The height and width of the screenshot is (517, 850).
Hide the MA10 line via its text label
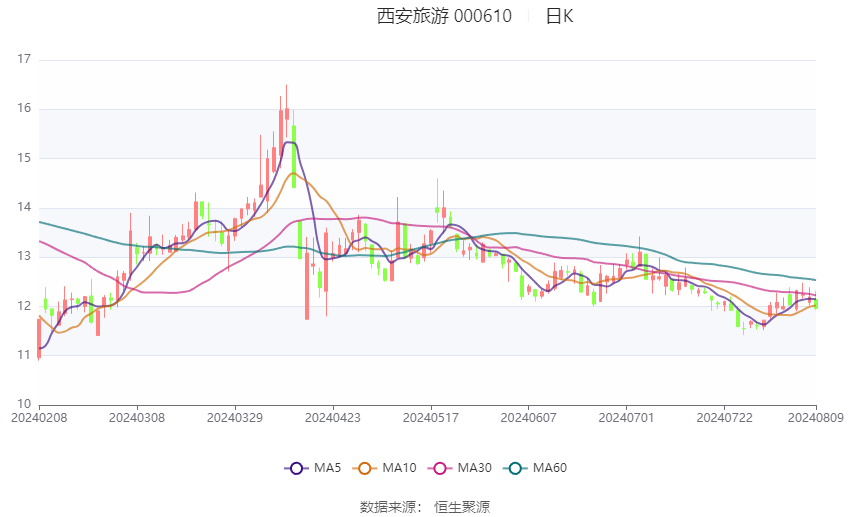point(400,468)
